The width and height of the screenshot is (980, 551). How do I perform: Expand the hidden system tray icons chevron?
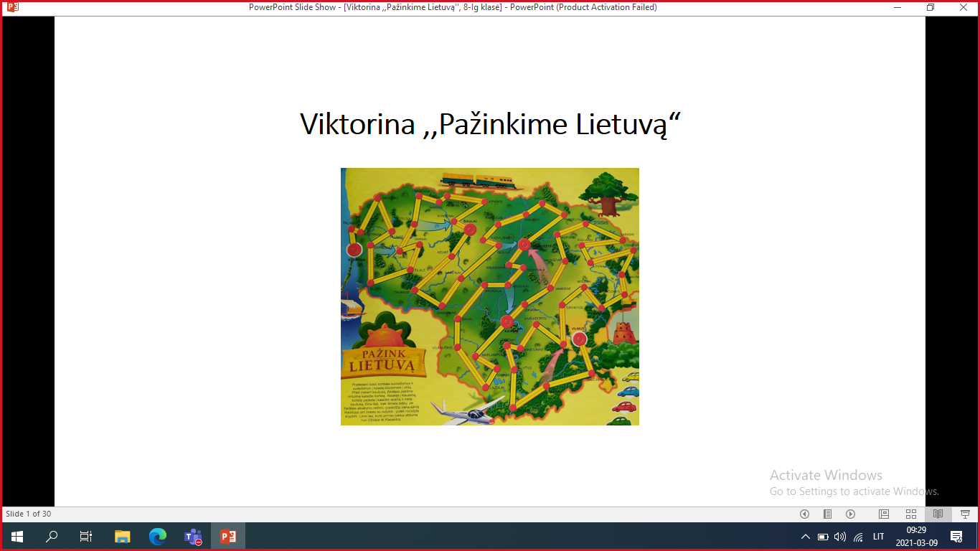(x=805, y=537)
